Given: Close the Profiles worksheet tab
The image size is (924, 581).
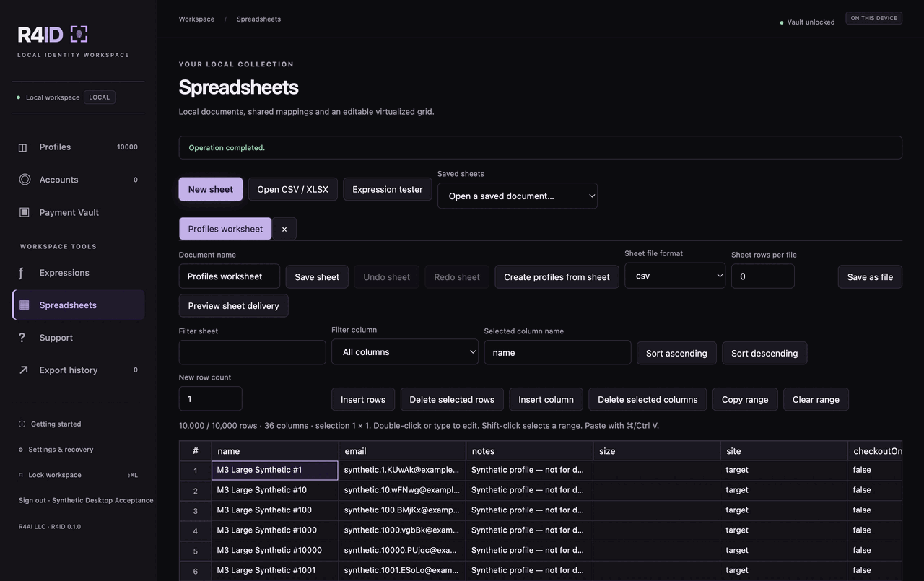Looking at the screenshot, I should coord(284,229).
